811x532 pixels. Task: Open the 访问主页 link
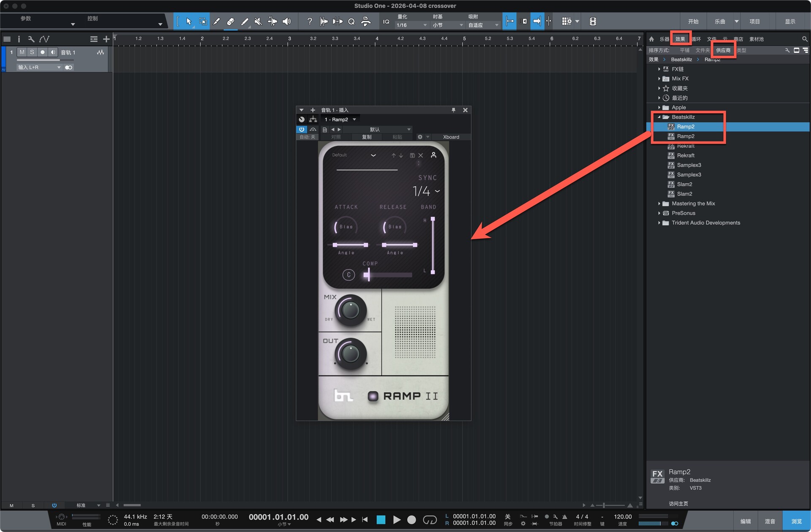click(x=678, y=504)
